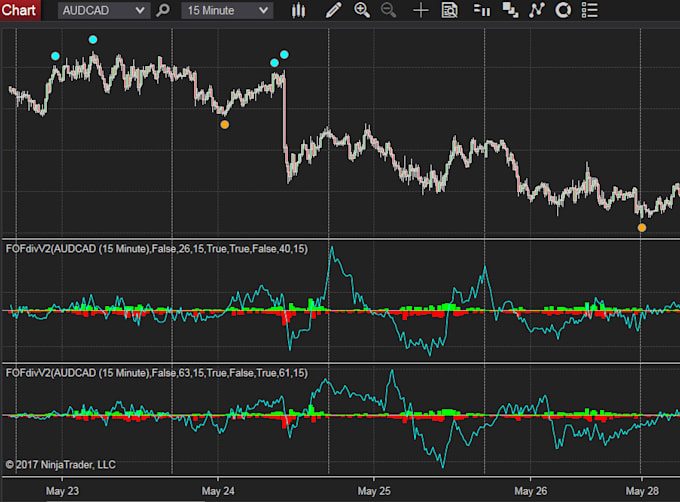Click the orange marker below May 28 low
This screenshot has width=680, height=502.
(642, 228)
